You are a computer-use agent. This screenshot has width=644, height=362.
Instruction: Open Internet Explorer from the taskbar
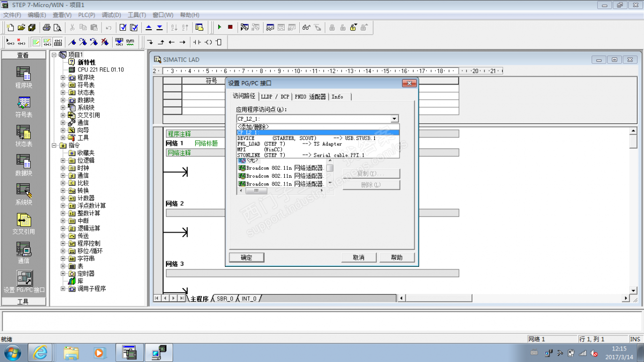[40, 352]
